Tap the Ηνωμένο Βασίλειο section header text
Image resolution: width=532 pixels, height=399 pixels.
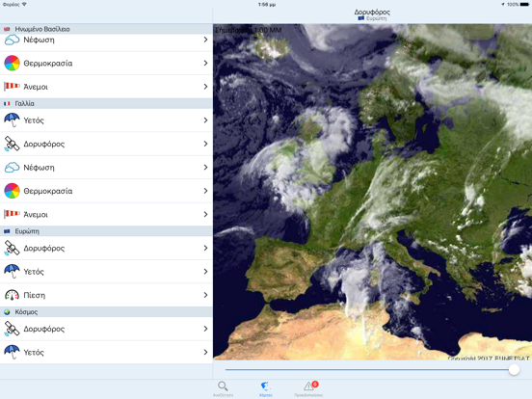point(42,29)
